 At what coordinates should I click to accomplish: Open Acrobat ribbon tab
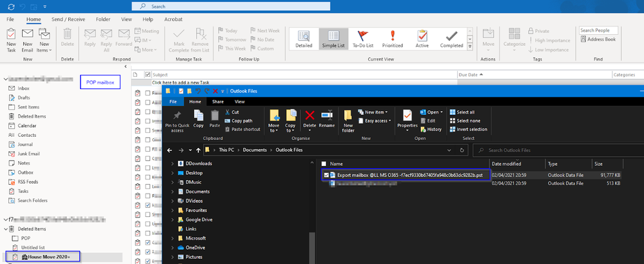(x=173, y=19)
